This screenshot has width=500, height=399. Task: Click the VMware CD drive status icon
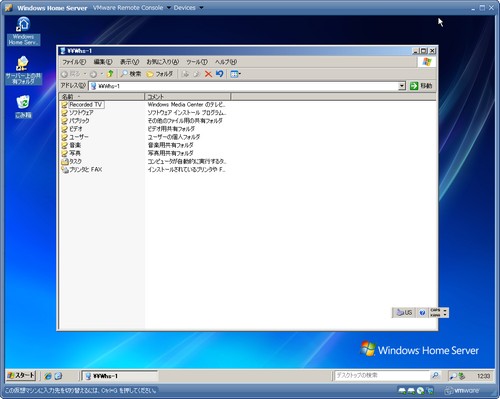coord(420,390)
